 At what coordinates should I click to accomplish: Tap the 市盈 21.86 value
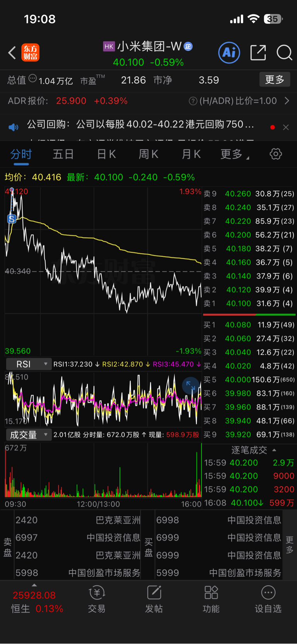(x=133, y=80)
